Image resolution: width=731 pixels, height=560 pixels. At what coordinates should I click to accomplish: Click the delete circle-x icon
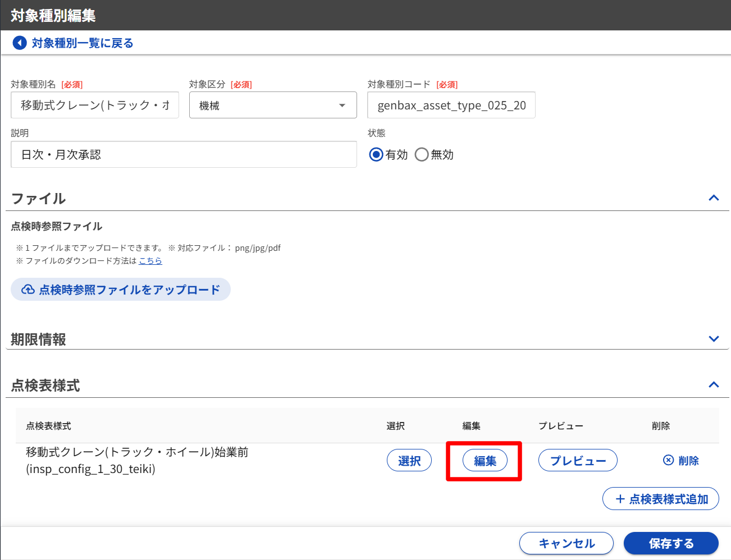668,461
